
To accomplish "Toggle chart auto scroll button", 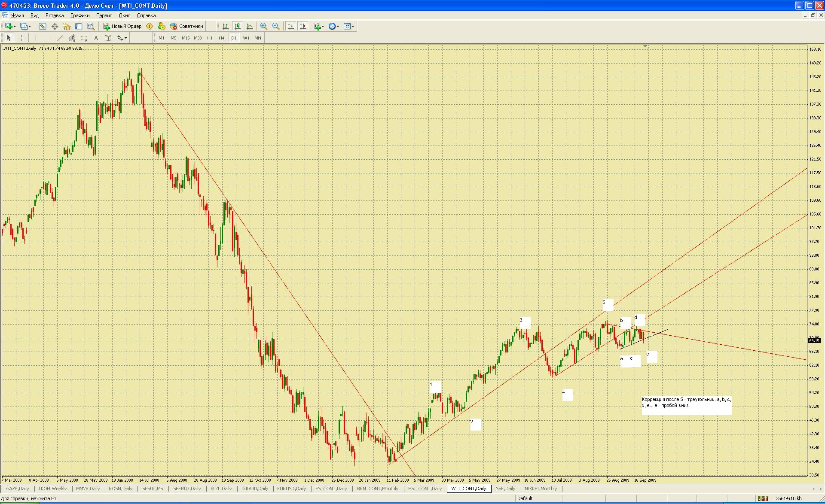I will 291,26.
